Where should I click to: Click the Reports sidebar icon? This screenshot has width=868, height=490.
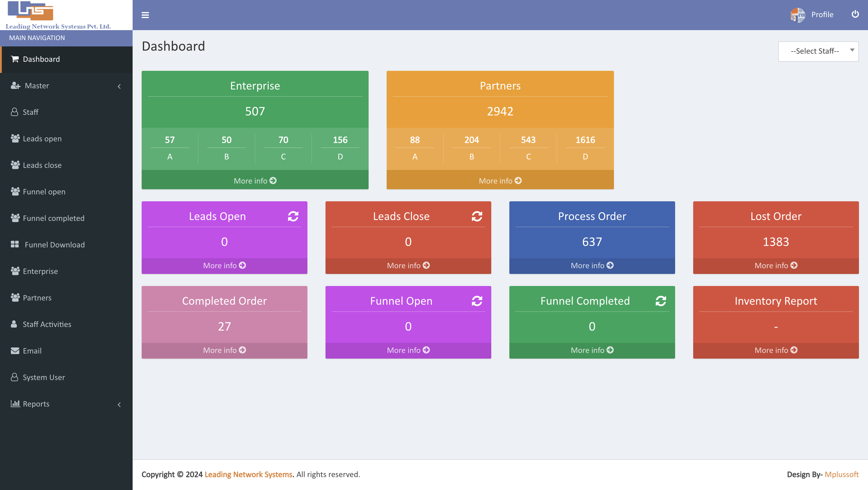point(14,404)
